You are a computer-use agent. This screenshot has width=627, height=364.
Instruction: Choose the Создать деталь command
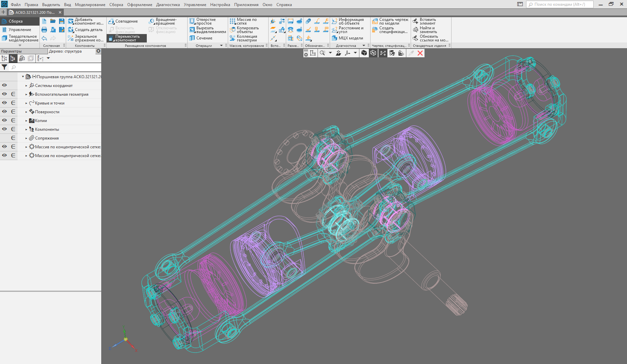click(85, 30)
